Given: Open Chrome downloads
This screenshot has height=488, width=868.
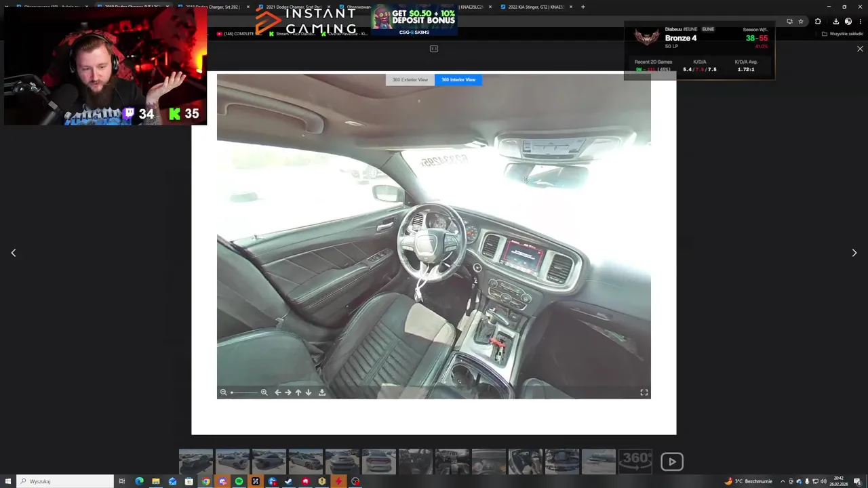Looking at the screenshot, I should [x=835, y=22].
